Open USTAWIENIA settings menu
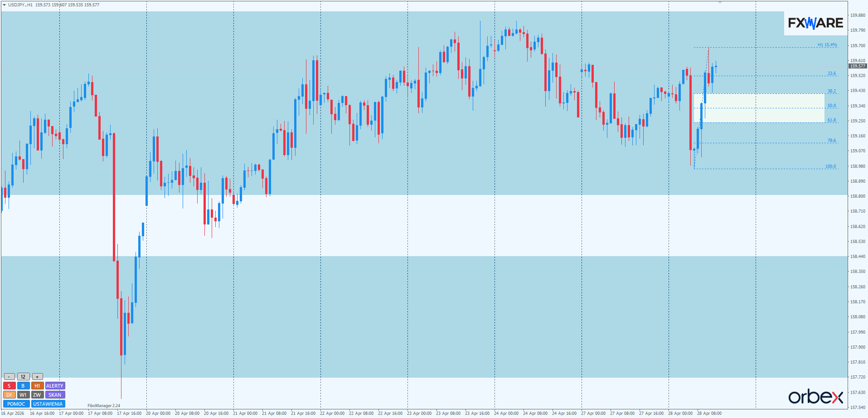868x418 pixels. [48, 404]
